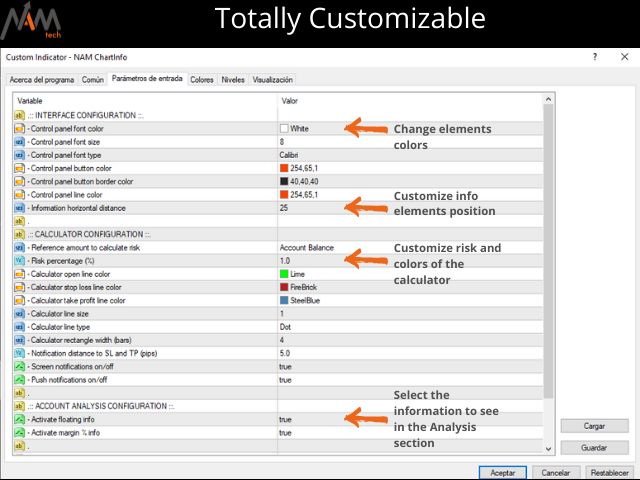
Task: Click the help question mark in title bar
Action: tap(595, 57)
